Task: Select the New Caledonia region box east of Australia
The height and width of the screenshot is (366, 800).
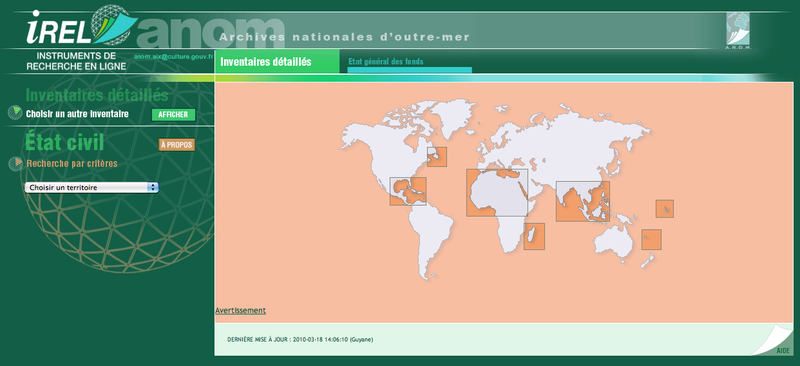Action: pyautogui.click(x=652, y=239)
